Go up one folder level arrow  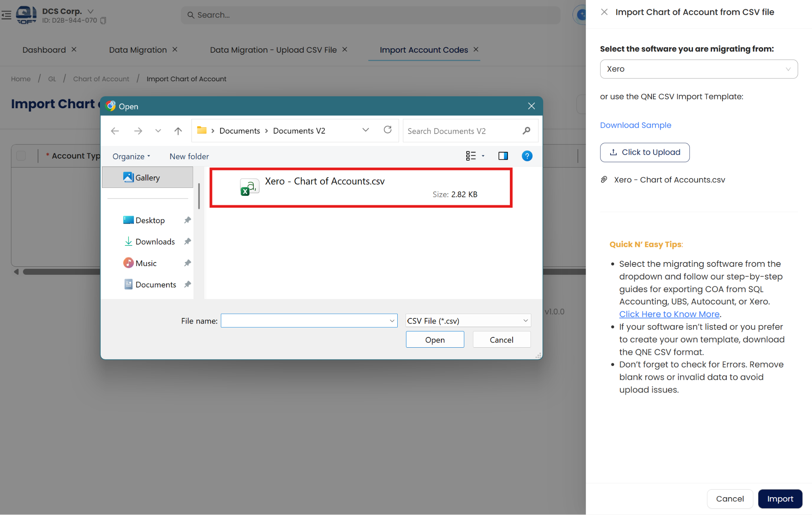[178, 131]
